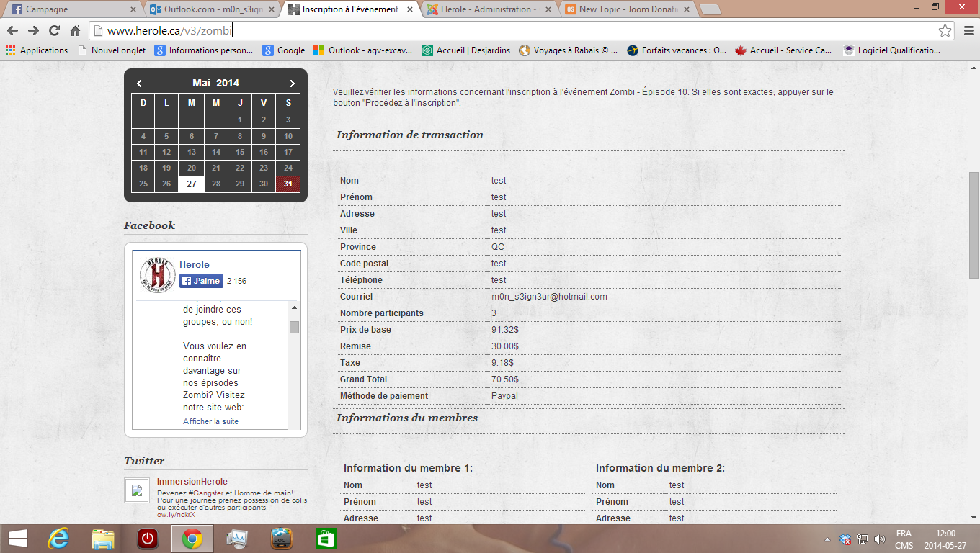Bookmark this page with the star icon
The width and height of the screenshot is (980, 553).
click(945, 31)
